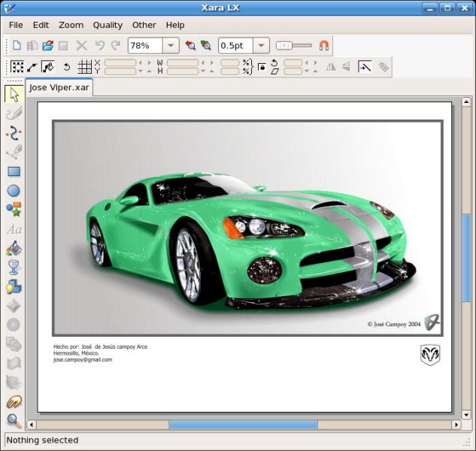
Task: Open the 0.5pt line width dropdown
Action: coord(261,46)
